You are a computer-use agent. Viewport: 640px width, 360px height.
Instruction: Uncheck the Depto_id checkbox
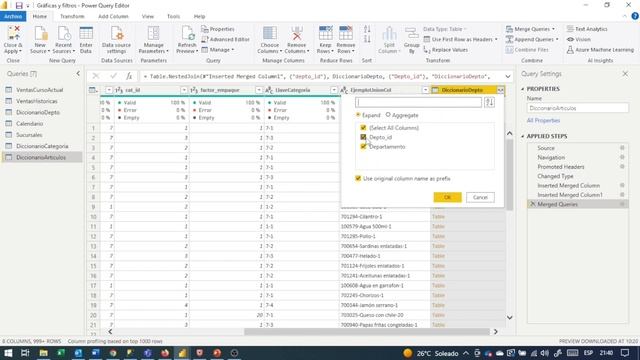363,137
